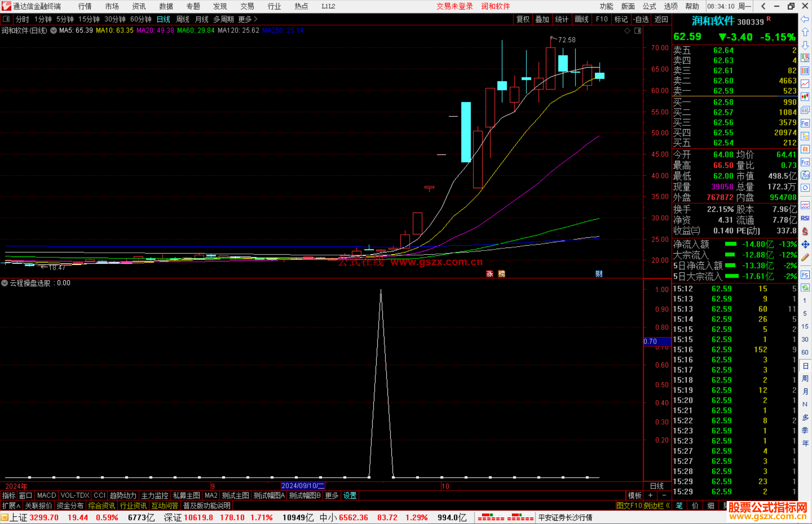Select the 月 monthly period in sidebar
This screenshot has width=812, height=524.
(805, 391)
